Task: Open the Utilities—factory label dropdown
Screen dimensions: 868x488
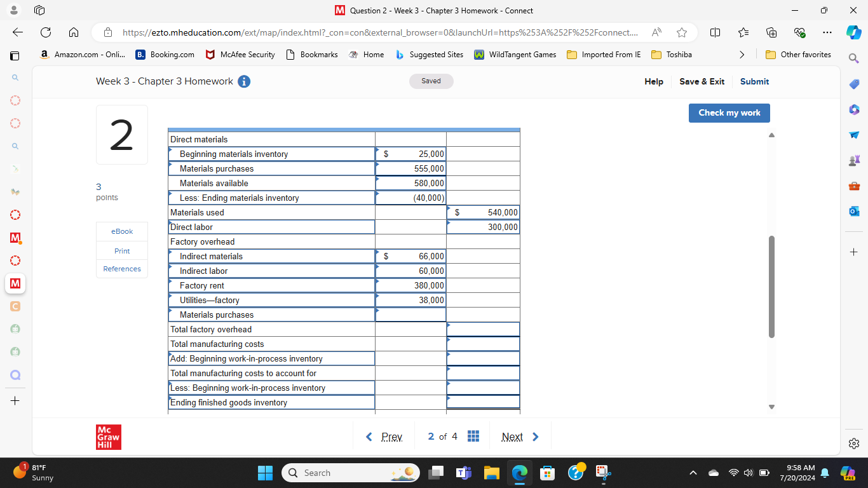Action: point(272,300)
